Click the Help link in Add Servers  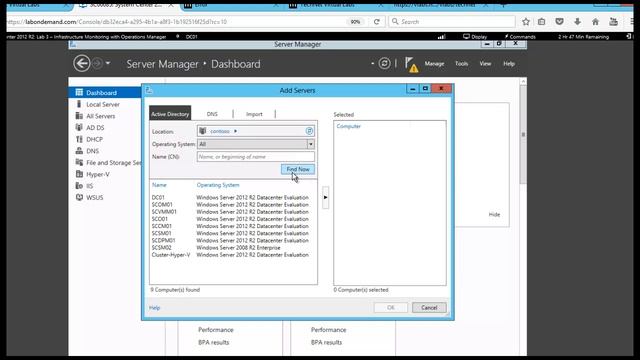(x=155, y=308)
